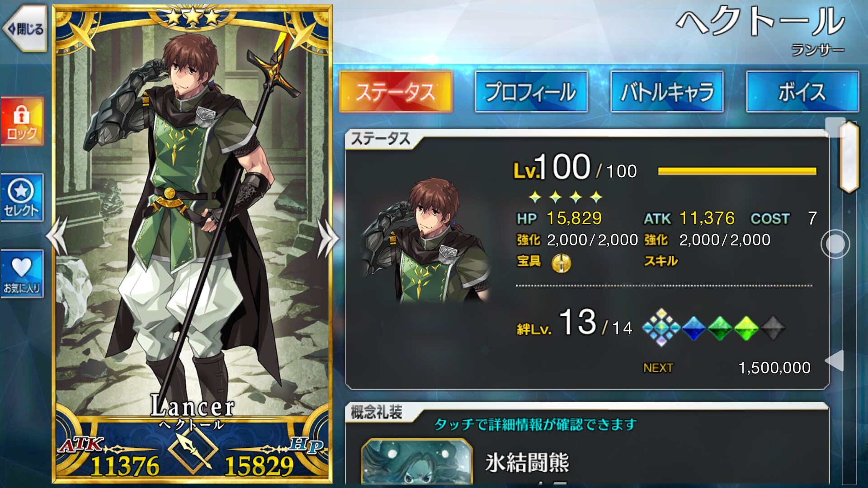The width and height of the screenshot is (868, 488).
Task: Show previous servant with left arrow
Action: click(58, 237)
